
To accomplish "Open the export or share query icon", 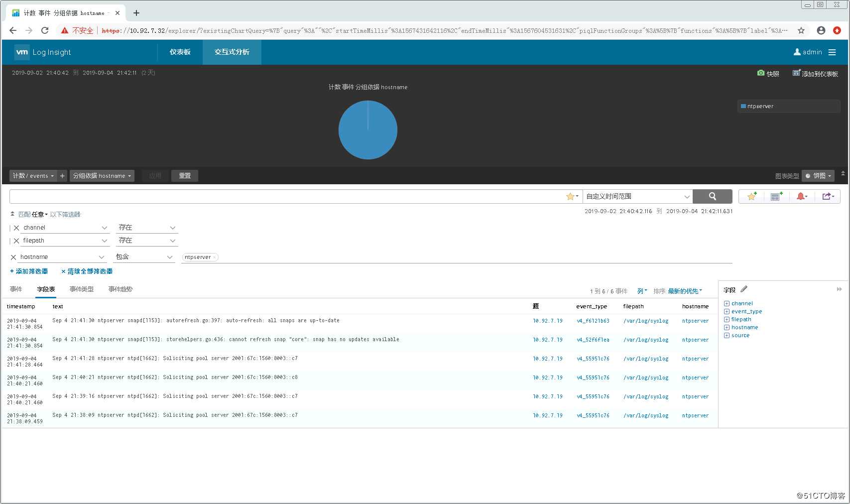I will point(828,196).
